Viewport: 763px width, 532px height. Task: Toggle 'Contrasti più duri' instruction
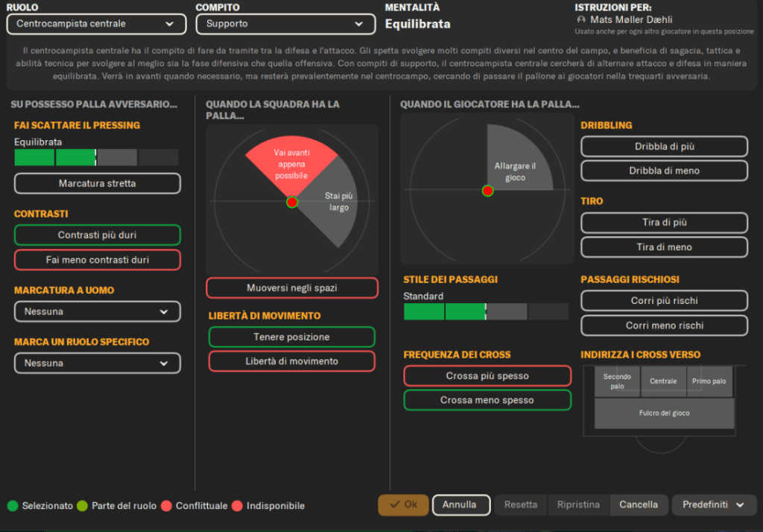point(97,235)
